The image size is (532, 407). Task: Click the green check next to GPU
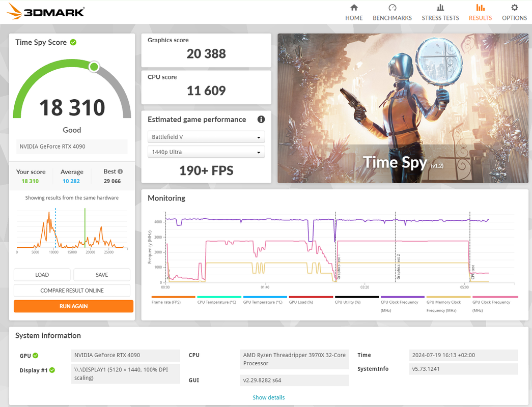click(36, 356)
